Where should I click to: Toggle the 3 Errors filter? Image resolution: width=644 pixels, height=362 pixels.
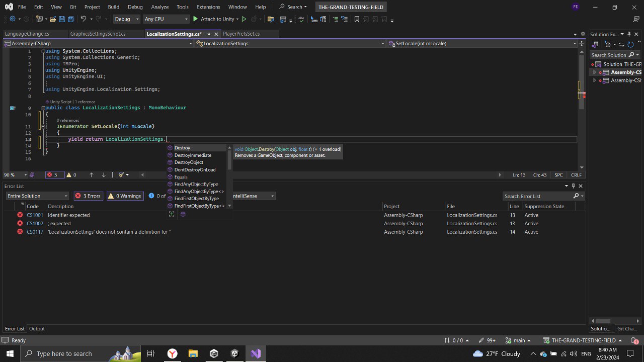[88, 196]
